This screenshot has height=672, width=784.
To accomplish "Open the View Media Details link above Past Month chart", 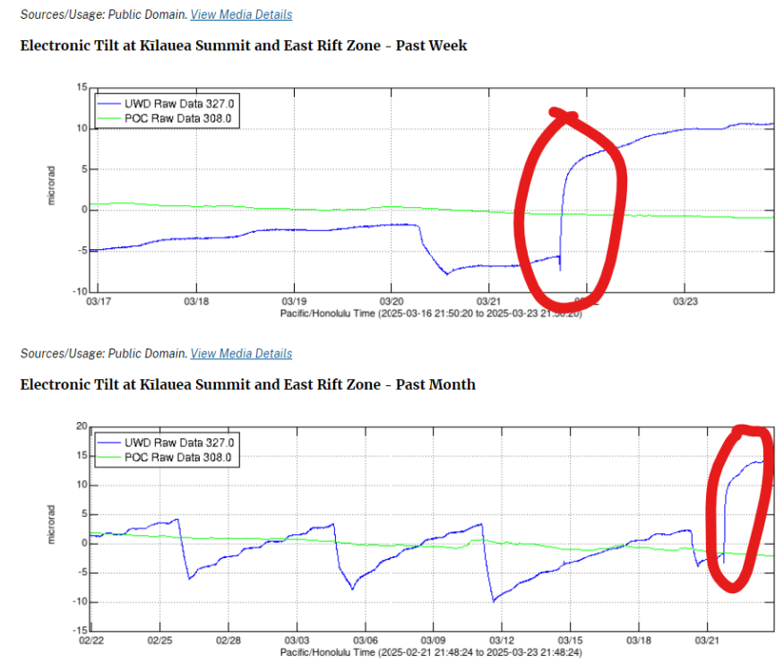I will (x=241, y=354).
